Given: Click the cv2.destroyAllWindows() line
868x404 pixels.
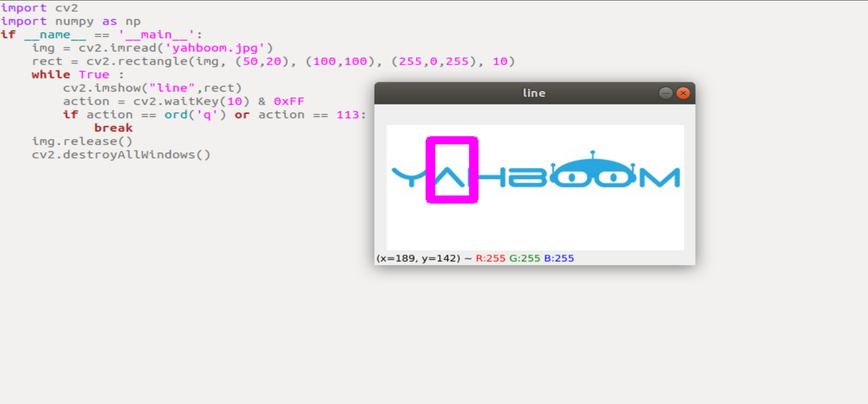Looking at the screenshot, I should [x=121, y=155].
